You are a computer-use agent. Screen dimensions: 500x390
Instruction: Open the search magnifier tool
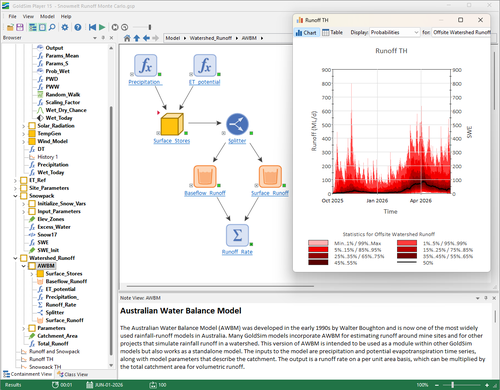tap(52, 27)
